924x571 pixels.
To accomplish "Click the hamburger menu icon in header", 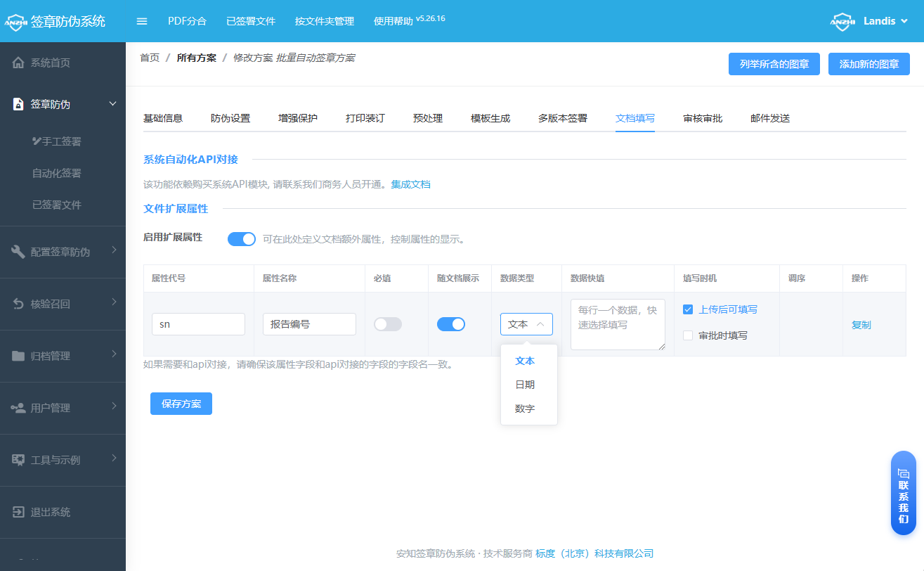I will [x=142, y=21].
